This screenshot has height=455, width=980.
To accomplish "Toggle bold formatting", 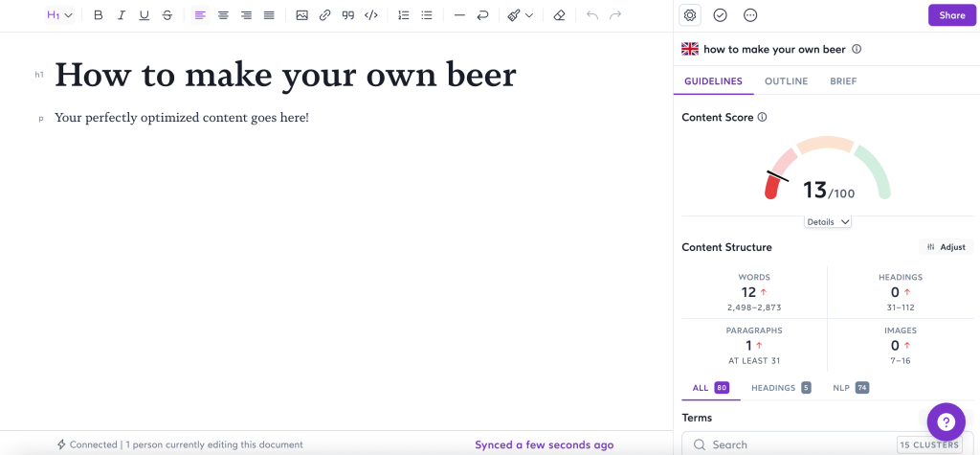I will point(99,15).
